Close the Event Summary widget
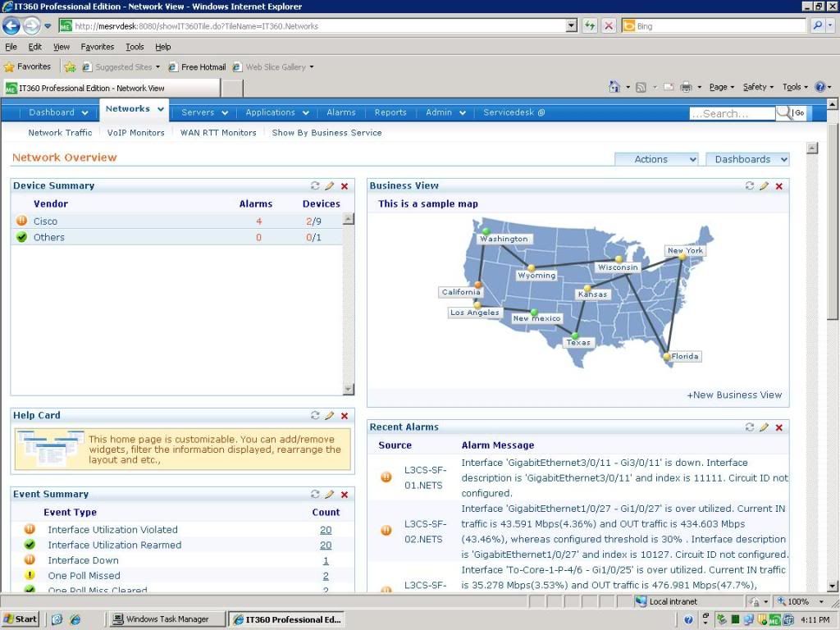Screen dimensions: 840x630 tap(345, 495)
